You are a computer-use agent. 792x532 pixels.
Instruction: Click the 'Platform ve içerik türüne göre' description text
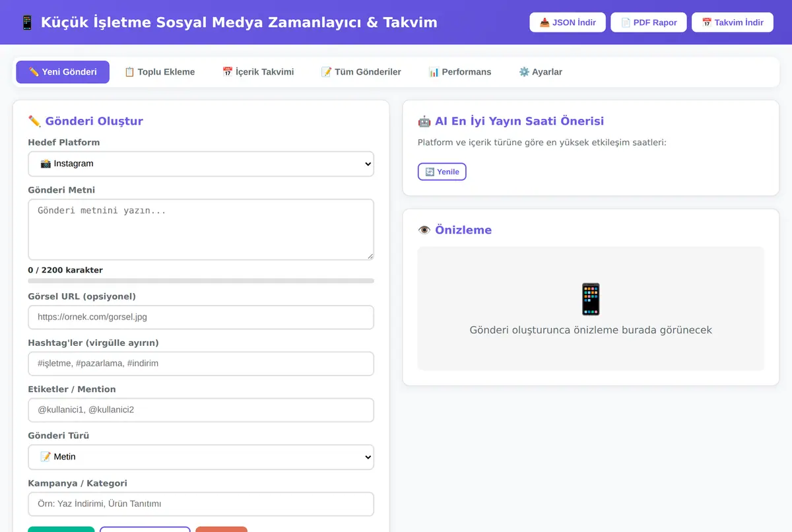pyautogui.click(x=542, y=143)
